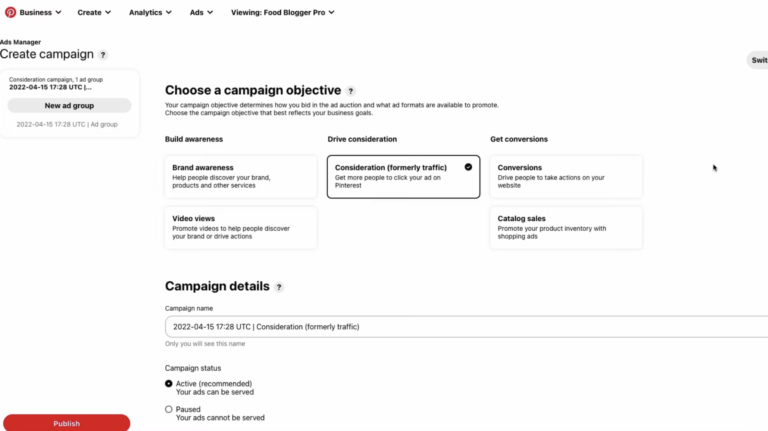Choose the Conversions objective card

[566, 177]
